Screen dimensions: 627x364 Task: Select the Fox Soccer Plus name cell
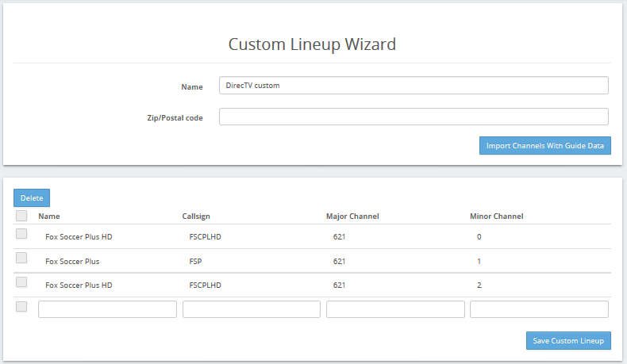[x=72, y=262]
